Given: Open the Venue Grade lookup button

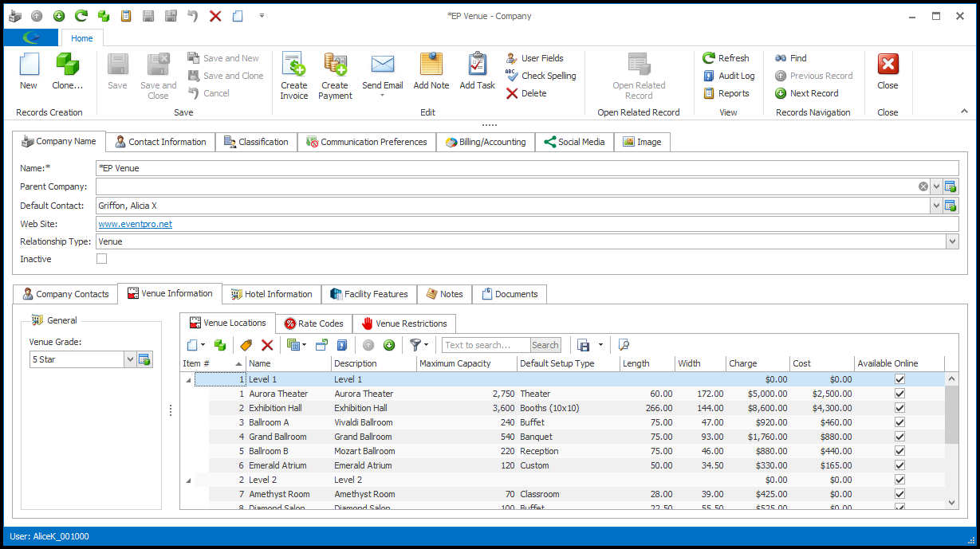Looking at the screenshot, I should click(144, 359).
